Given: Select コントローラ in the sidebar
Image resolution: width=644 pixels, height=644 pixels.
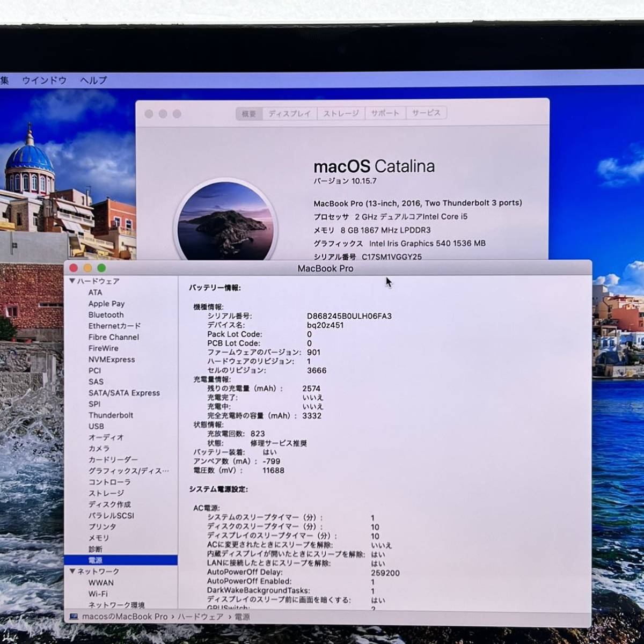Looking at the screenshot, I should 109,482.
